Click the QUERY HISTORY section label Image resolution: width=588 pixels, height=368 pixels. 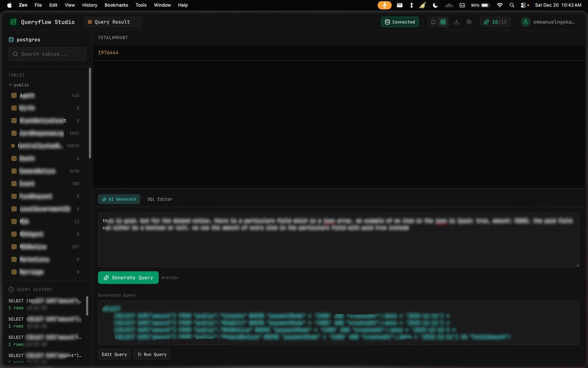point(34,289)
